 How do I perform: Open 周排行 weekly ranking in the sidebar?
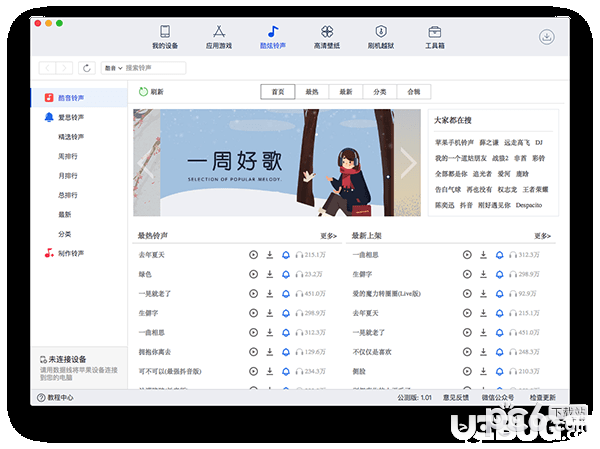(x=68, y=156)
